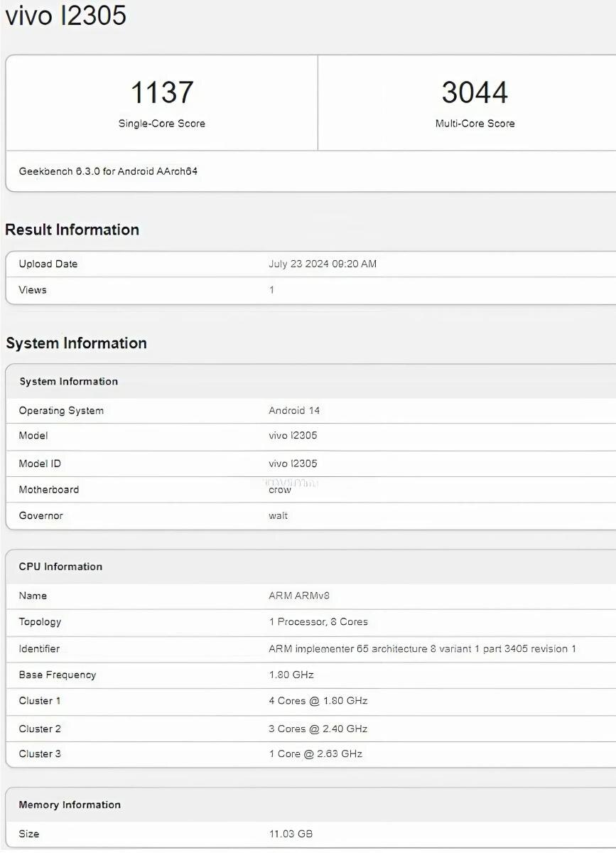Screen dimensions: 616x853
Task: Click the 'Multi-Core Score' label
Action: [x=475, y=124]
